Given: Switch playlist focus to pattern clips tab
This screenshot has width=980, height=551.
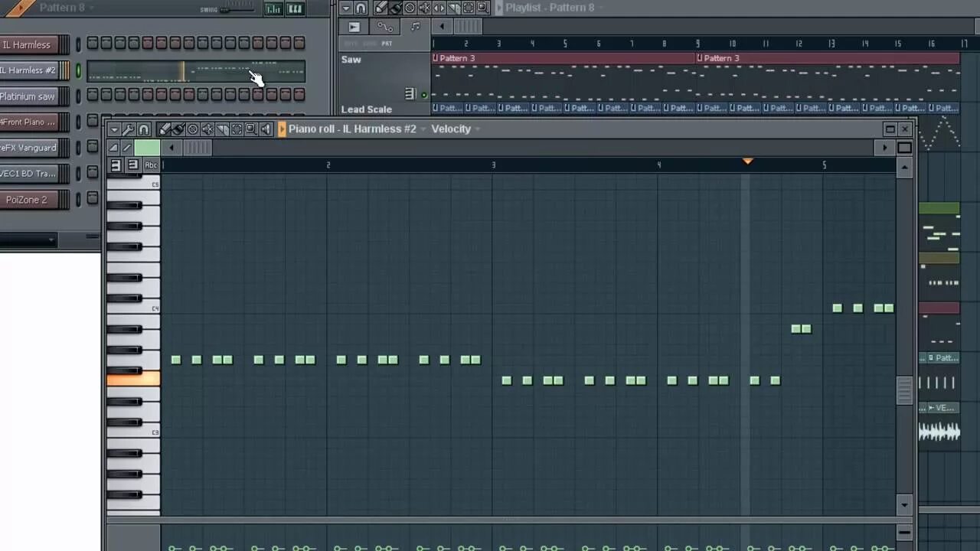Looking at the screenshot, I should point(415,27).
